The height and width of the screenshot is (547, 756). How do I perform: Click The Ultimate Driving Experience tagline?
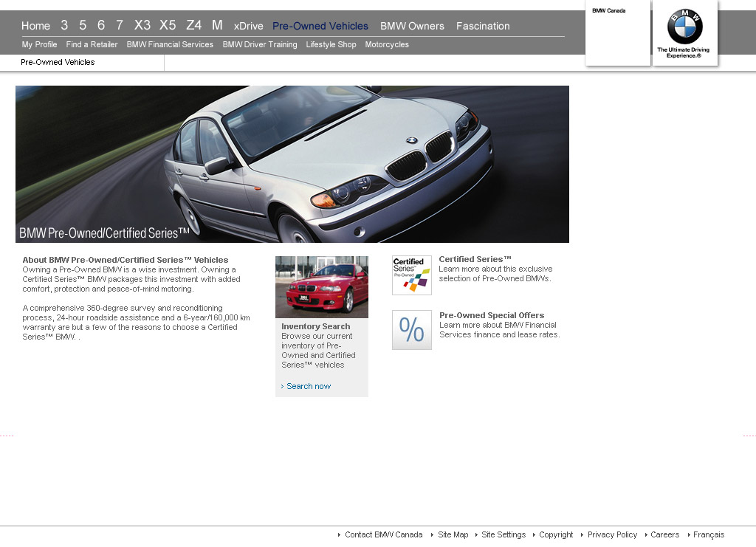coord(683,52)
